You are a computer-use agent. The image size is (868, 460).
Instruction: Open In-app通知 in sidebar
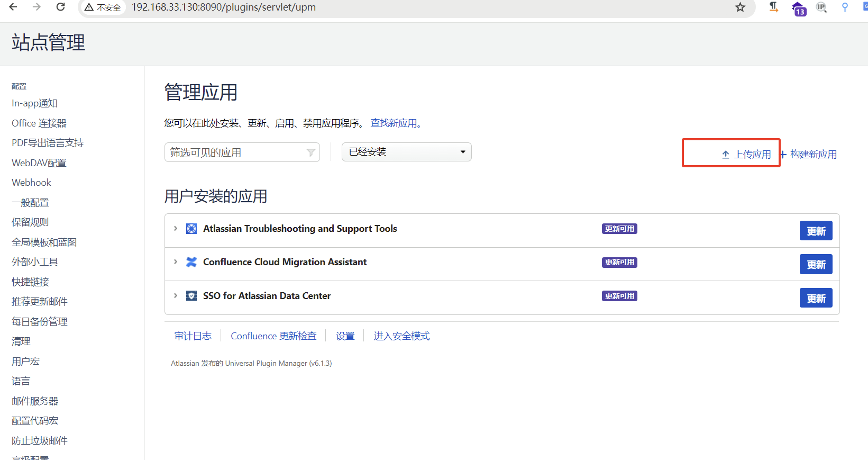(x=35, y=103)
